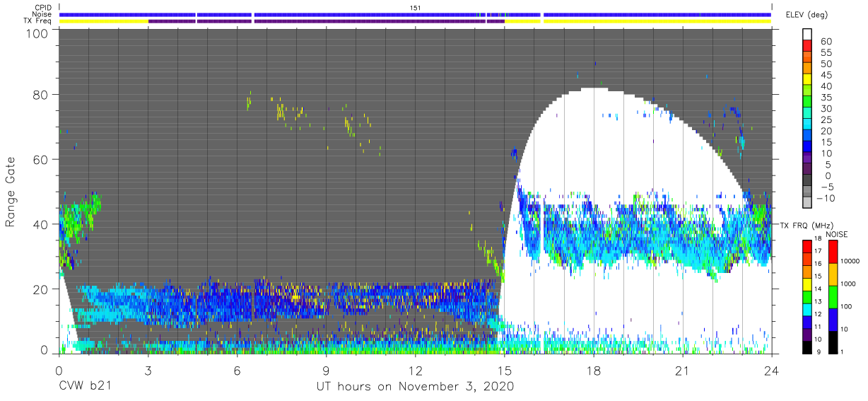The image size is (868, 401).
Task: Click the white top box of ELEV color bar
Action: (807, 35)
